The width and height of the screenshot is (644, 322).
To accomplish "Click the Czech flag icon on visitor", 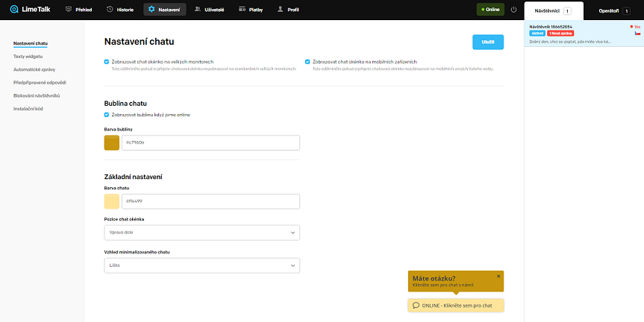I will [x=637, y=34].
